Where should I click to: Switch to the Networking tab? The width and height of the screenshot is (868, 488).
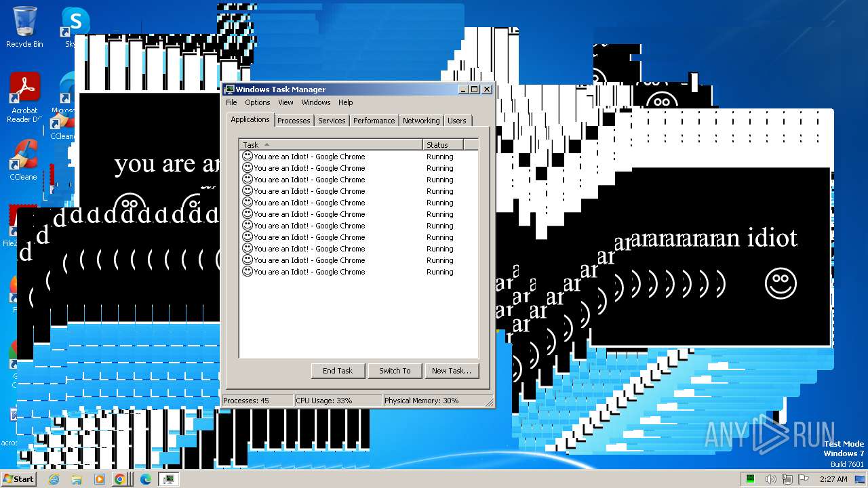pos(421,121)
